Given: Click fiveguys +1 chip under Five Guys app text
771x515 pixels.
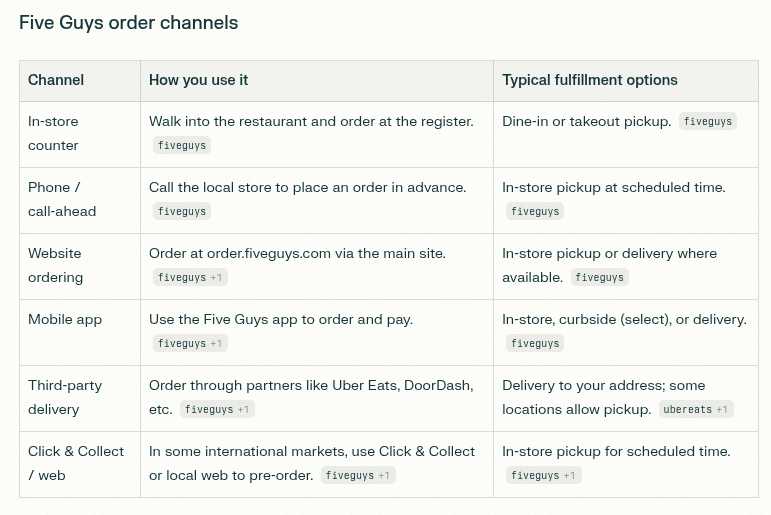Looking at the screenshot, I should (x=191, y=343).
